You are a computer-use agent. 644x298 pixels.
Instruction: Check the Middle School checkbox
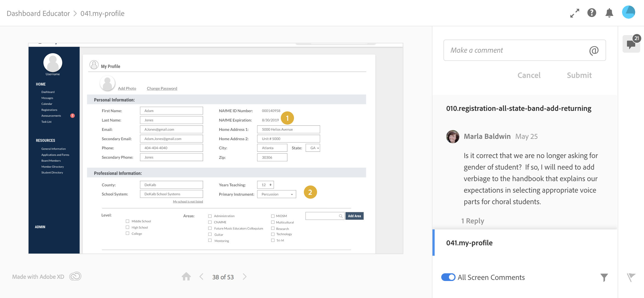click(x=127, y=221)
